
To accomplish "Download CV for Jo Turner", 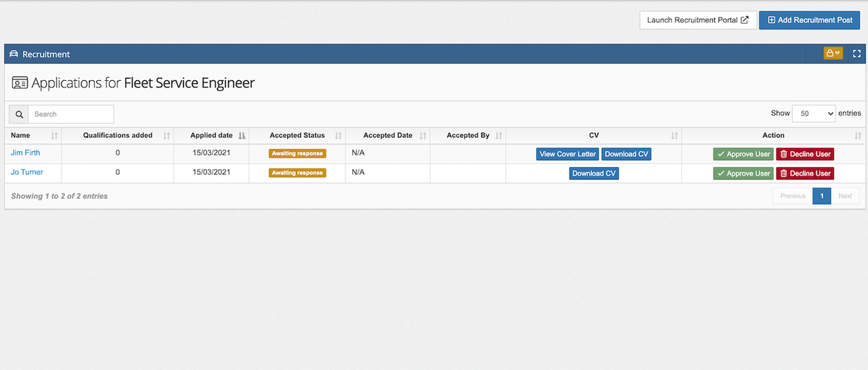I will (594, 173).
